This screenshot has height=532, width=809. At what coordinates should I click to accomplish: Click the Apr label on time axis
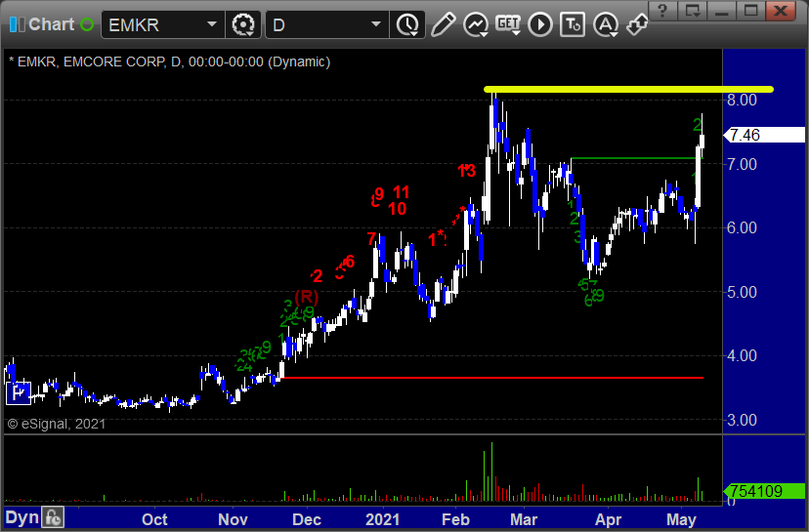pyautogui.click(x=608, y=519)
